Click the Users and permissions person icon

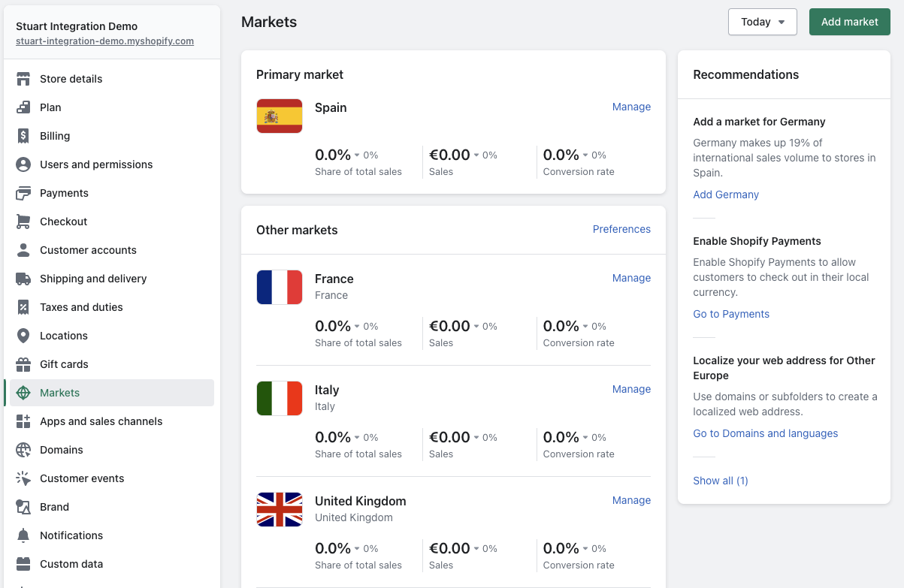tap(23, 164)
